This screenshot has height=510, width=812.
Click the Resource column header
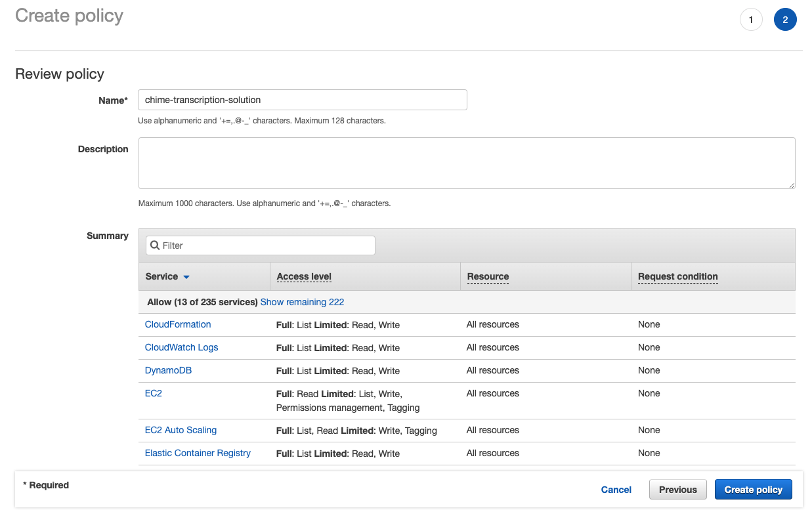tap(488, 276)
